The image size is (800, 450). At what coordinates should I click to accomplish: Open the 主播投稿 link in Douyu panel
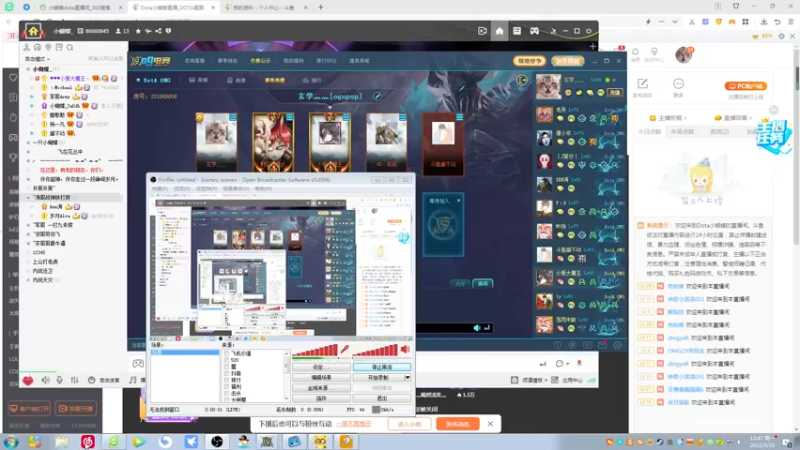667,118
